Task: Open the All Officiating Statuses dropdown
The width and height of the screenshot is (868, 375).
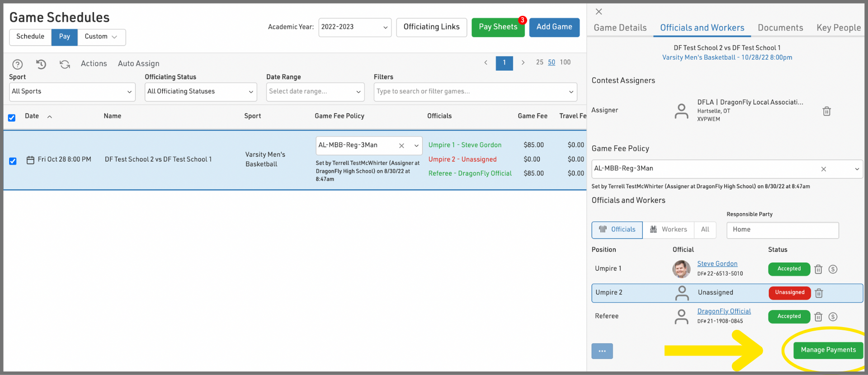Action: tap(200, 92)
